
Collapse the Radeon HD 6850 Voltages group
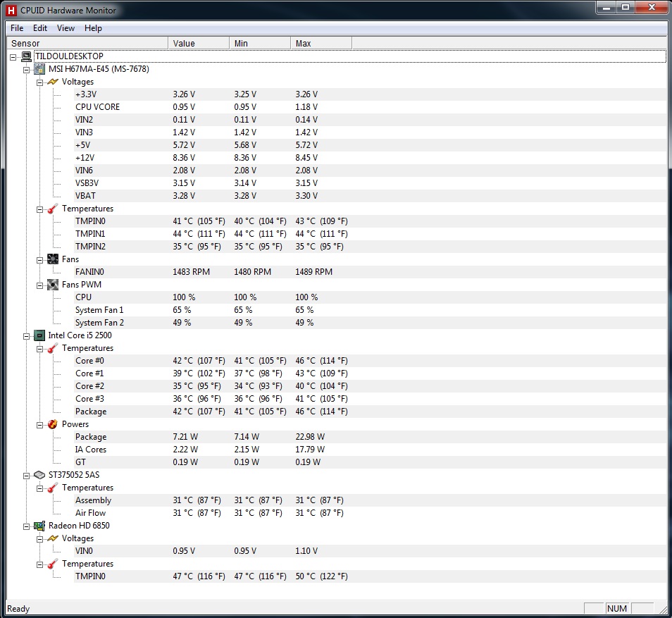(x=40, y=539)
